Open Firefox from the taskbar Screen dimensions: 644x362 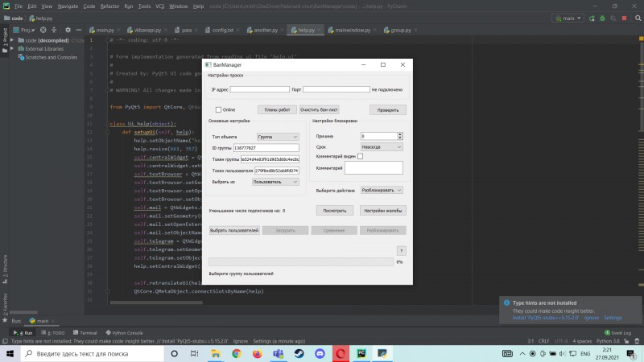pyautogui.click(x=257, y=353)
